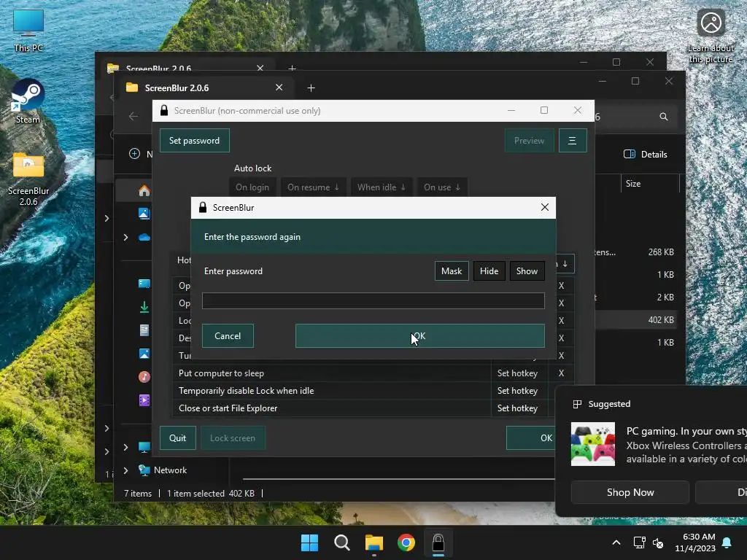Select the Hide password display option
Viewport: 747px width, 560px height.
tap(489, 271)
